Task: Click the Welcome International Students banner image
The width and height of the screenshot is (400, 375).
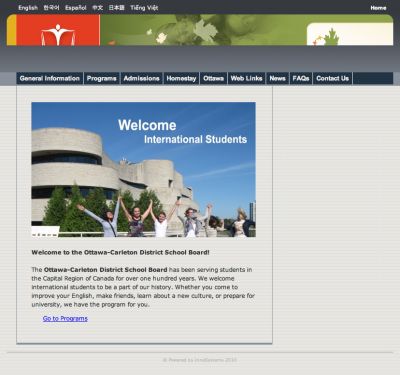Action: pos(144,170)
